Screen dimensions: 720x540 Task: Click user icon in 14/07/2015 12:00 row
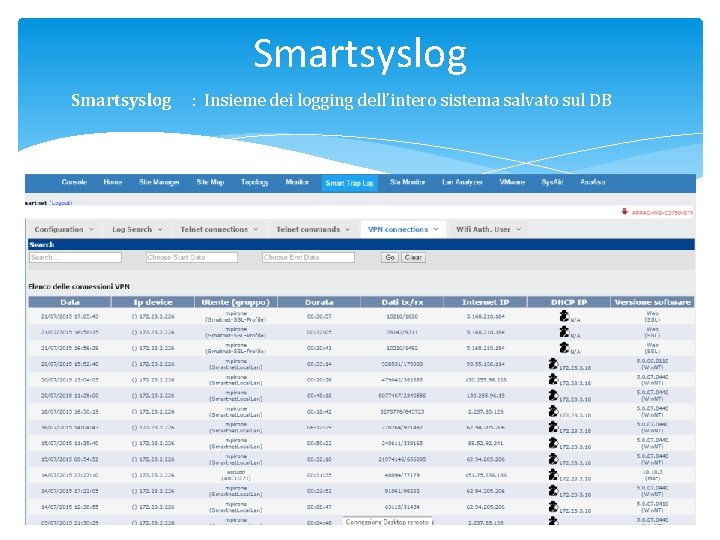coord(553,506)
